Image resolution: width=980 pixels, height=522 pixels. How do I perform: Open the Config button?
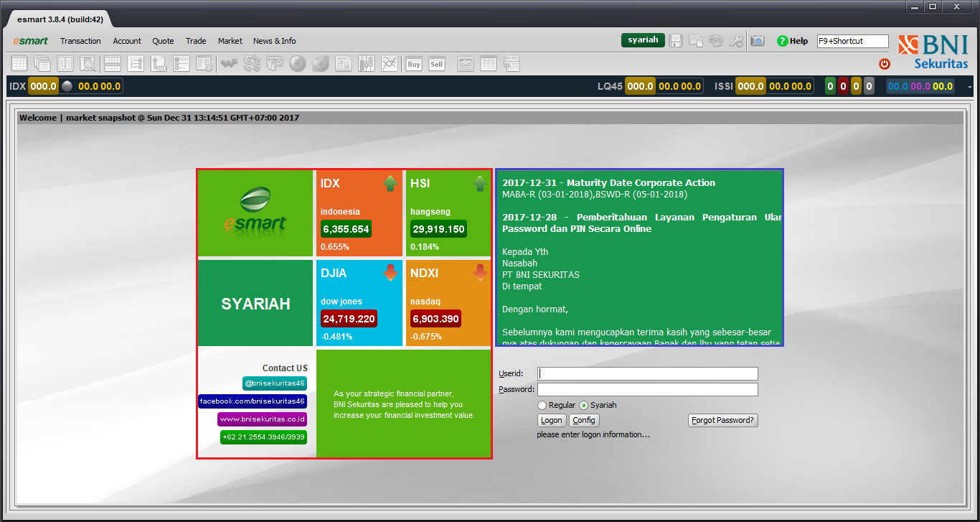pyautogui.click(x=584, y=420)
